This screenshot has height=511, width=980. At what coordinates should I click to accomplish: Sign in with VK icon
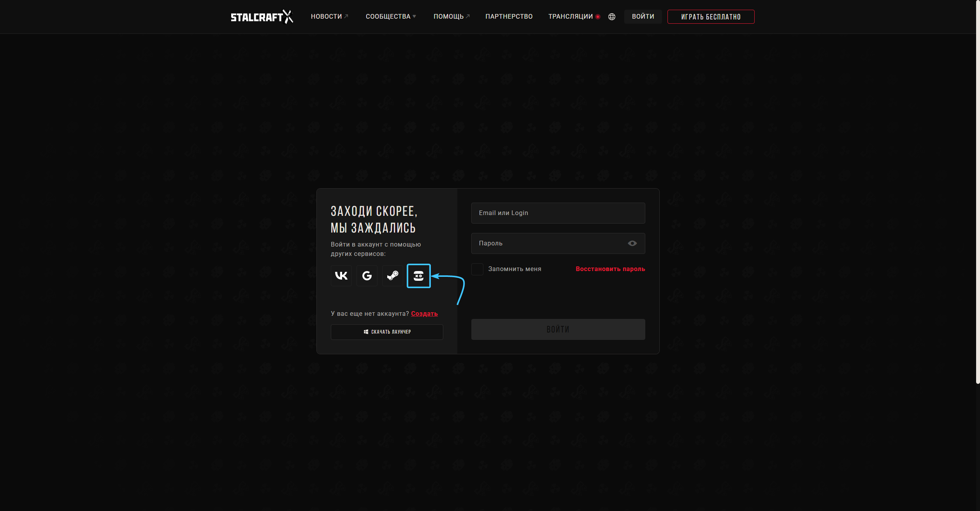(341, 276)
